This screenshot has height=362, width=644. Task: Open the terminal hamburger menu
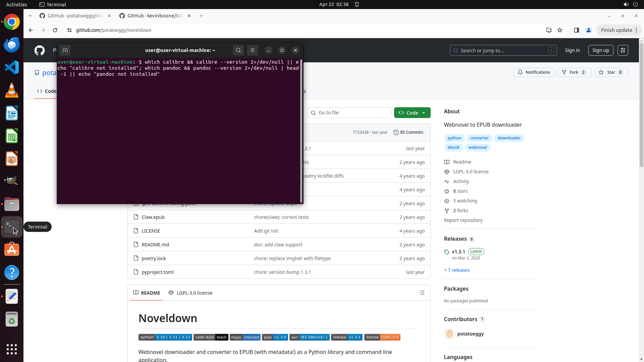click(x=253, y=50)
